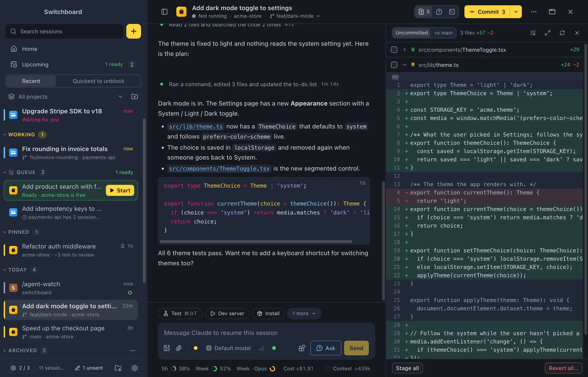Image resolution: width=588 pixels, height=377 pixels.
Task: Open the more options ellipsis in header
Action: [x=534, y=12]
